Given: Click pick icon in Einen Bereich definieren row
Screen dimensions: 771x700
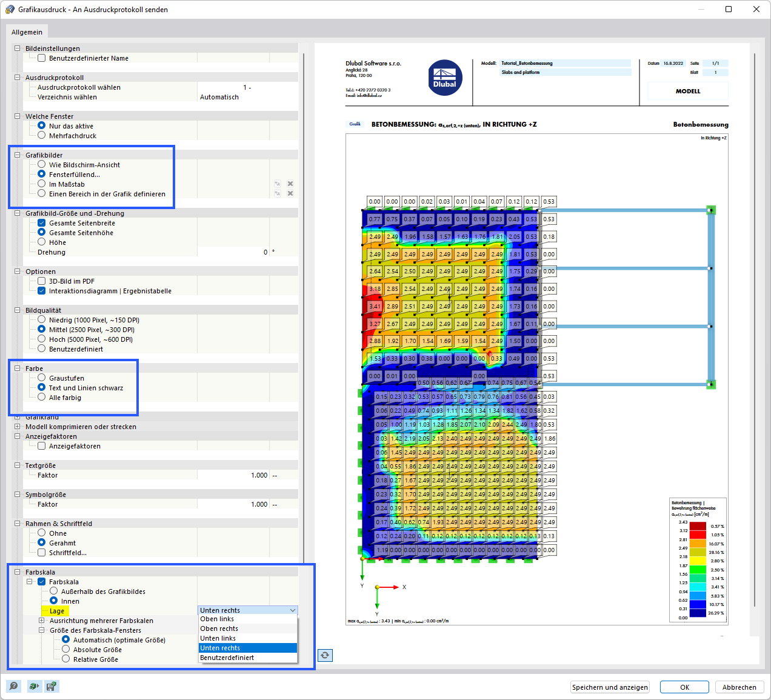Looking at the screenshot, I should (278, 193).
